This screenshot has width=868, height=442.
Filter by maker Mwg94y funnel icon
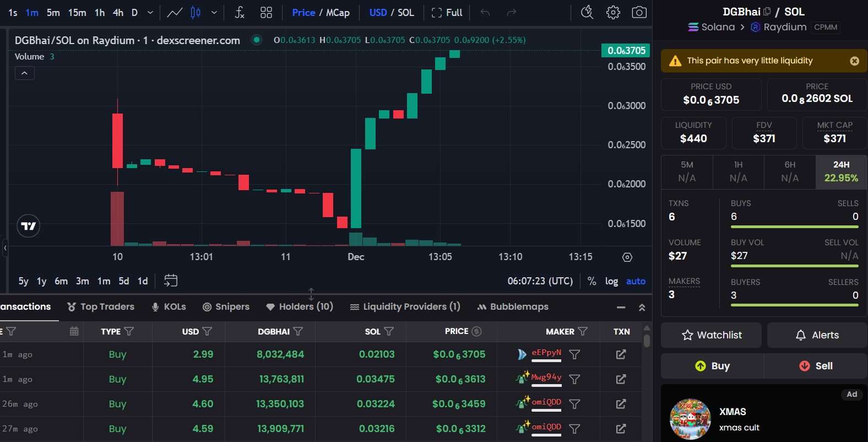574,379
